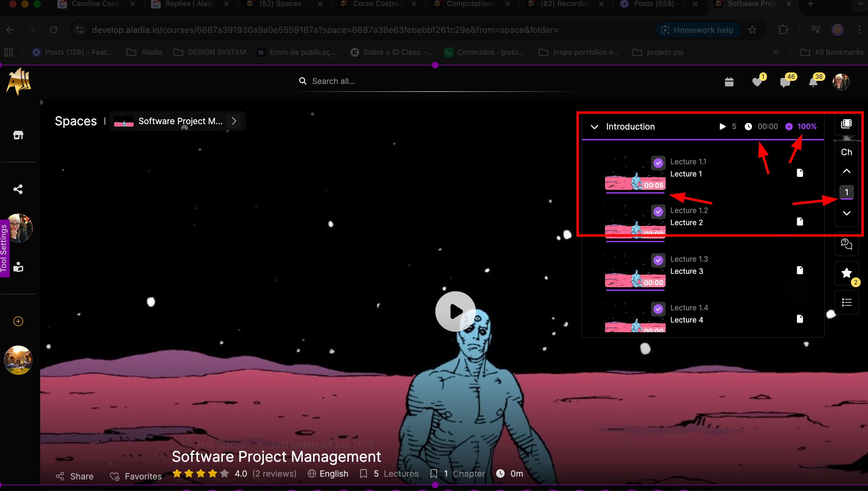Screen dimensions: 868x491
Task: Open the browser apps grid icon
Action: tap(9, 52)
